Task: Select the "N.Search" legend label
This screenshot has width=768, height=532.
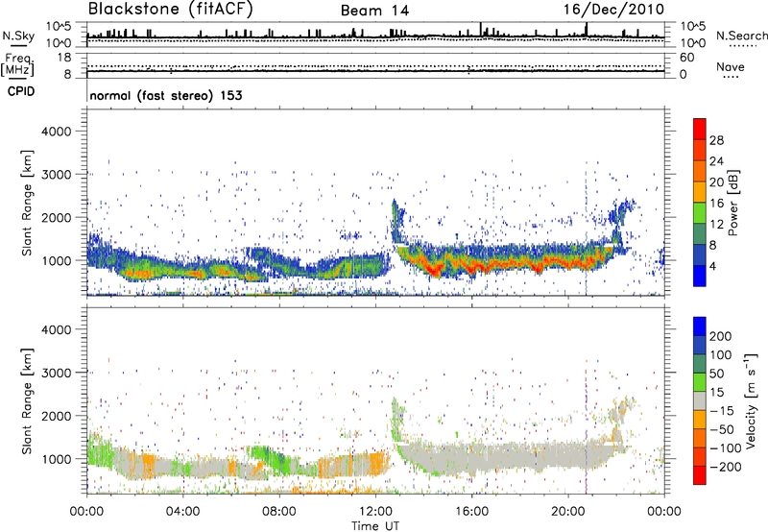Action: (742, 36)
